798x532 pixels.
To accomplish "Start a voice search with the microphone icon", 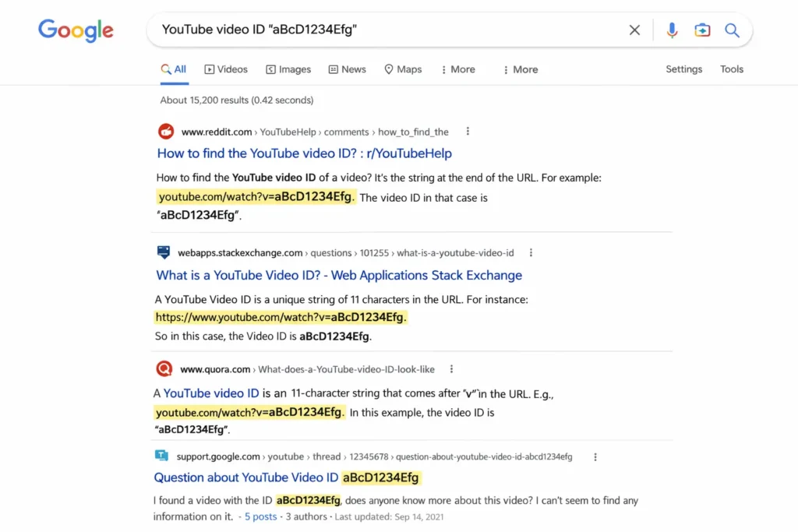I will (x=672, y=30).
